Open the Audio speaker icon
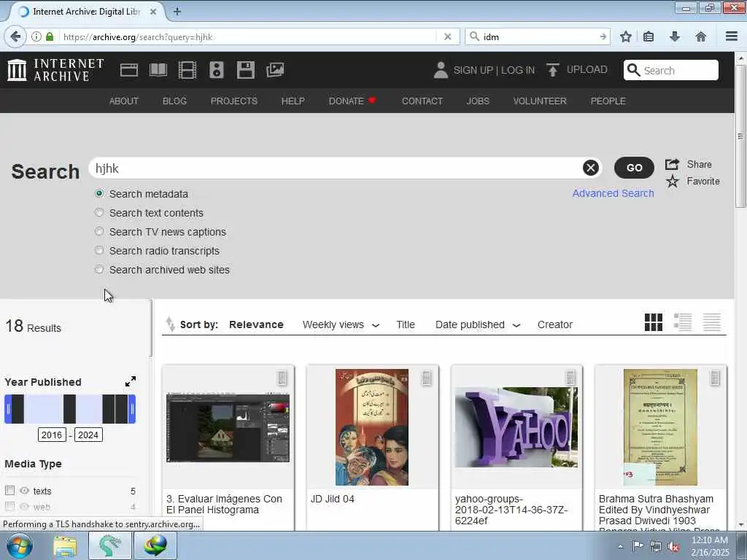Image resolution: width=747 pixels, height=560 pixels. [216, 70]
